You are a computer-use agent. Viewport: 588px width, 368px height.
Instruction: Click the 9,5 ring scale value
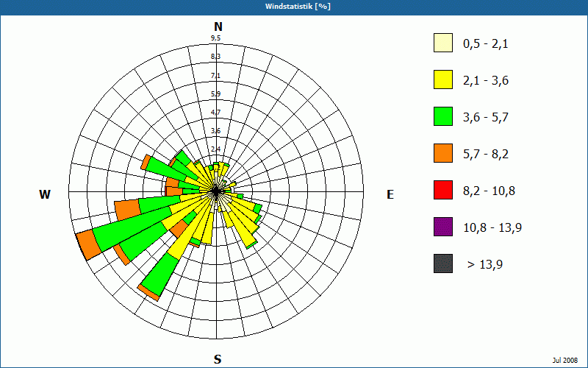tap(215, 38)
